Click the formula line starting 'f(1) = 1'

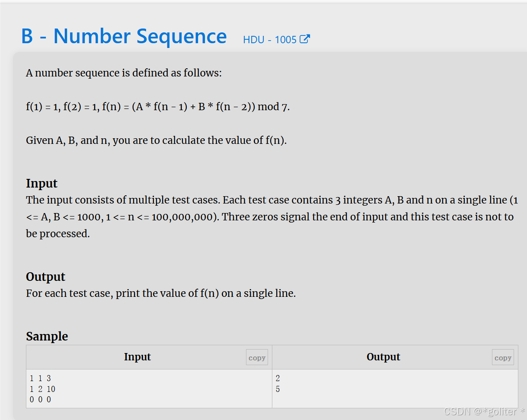click(x=158, y=107)
